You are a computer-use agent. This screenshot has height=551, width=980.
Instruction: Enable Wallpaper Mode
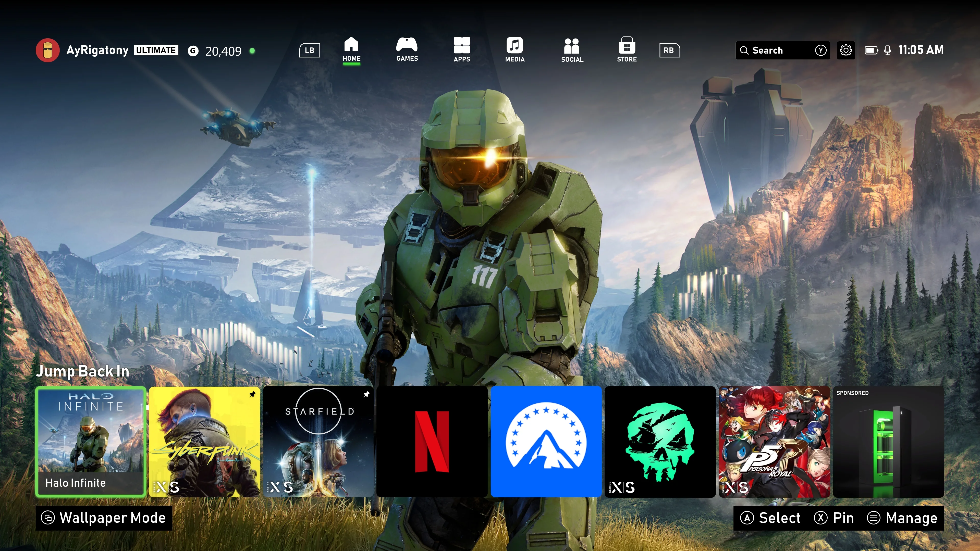tap(104, 518)
